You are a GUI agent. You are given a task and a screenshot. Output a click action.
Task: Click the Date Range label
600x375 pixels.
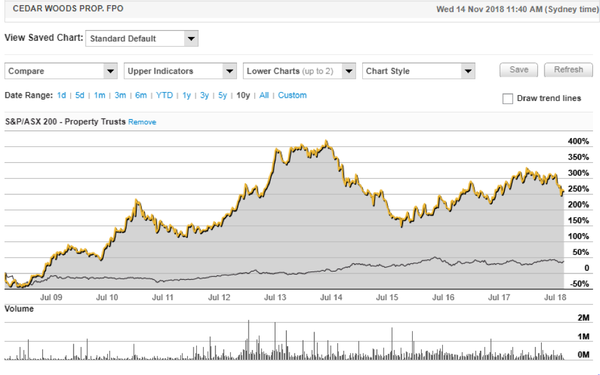pyautogui.click(x=29, y=95)
